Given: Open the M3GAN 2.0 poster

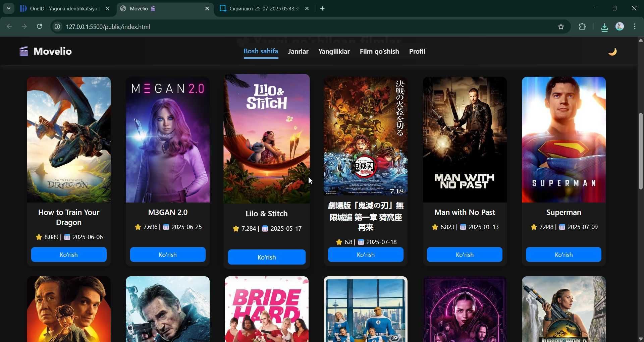Looking at the screenshot, I should click(168, 139).
